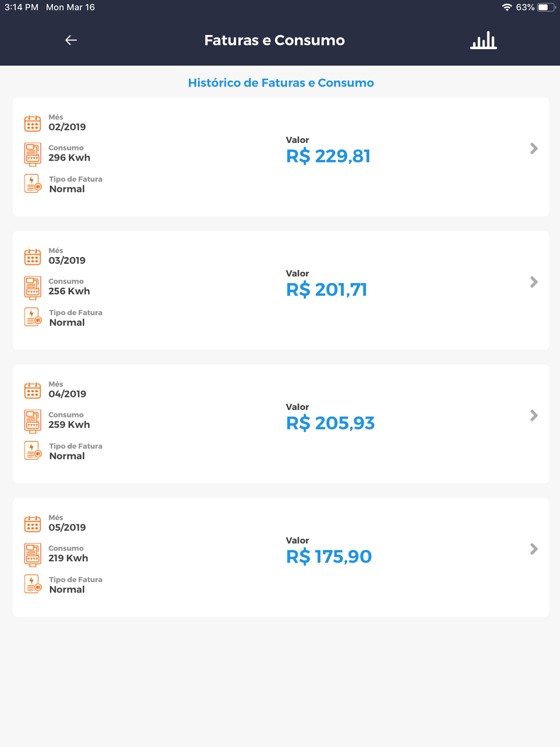
Task: Expand the 03/2019 invoice details chevron
Action: 534,282
